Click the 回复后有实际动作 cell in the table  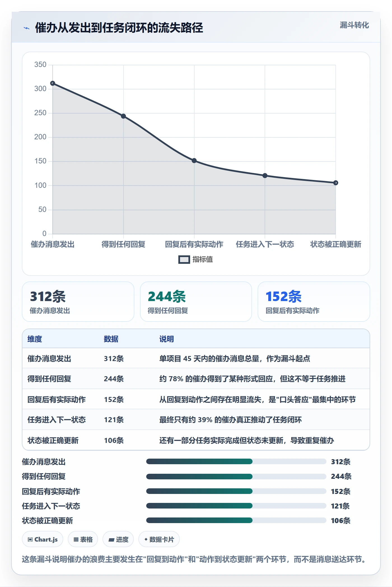coord(57,399)
